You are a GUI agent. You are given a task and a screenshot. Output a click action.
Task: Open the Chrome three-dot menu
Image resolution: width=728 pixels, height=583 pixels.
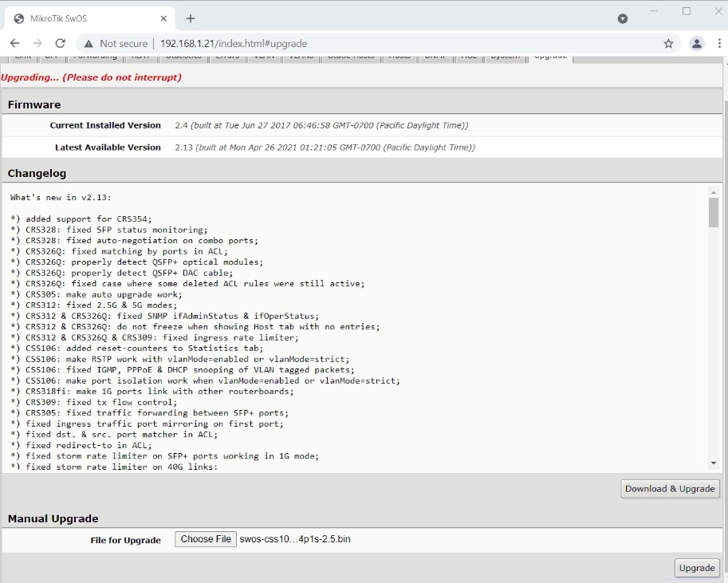[719, 44]
